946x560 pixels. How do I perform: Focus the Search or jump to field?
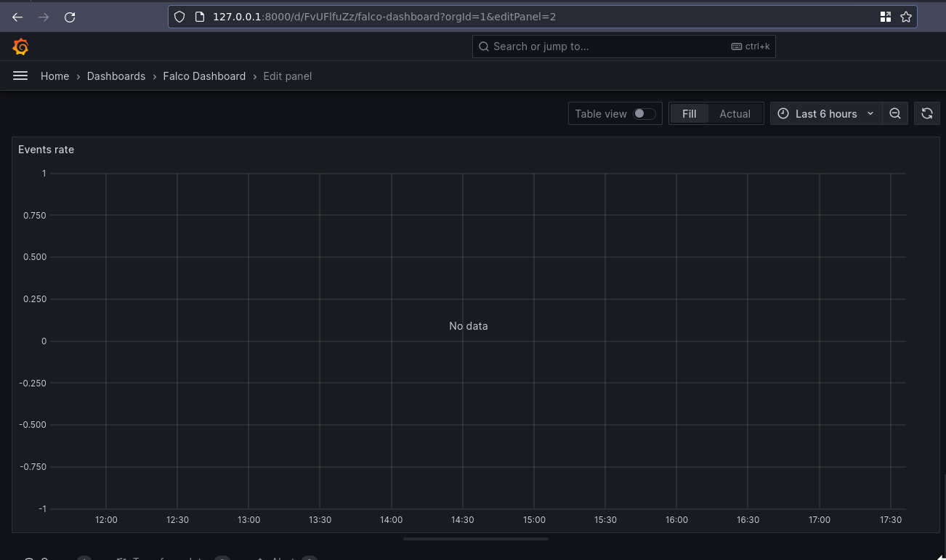(623, 46)
